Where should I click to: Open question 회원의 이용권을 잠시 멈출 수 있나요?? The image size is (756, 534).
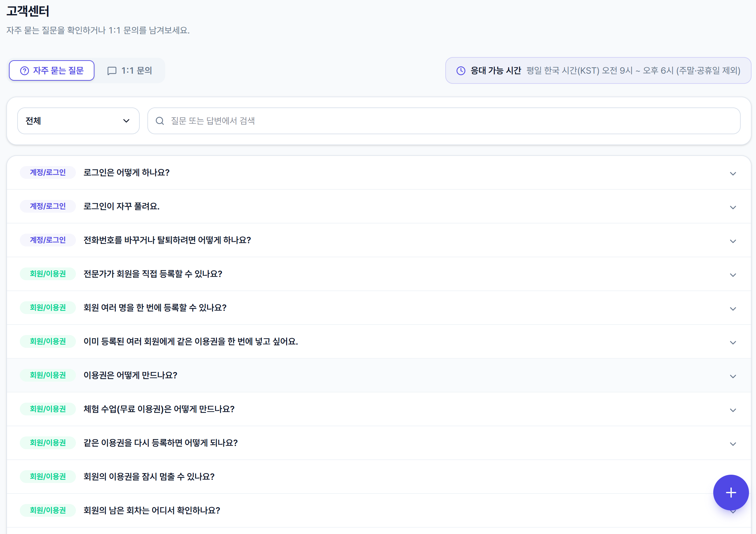pyautogui.click(x=379, y=476)
